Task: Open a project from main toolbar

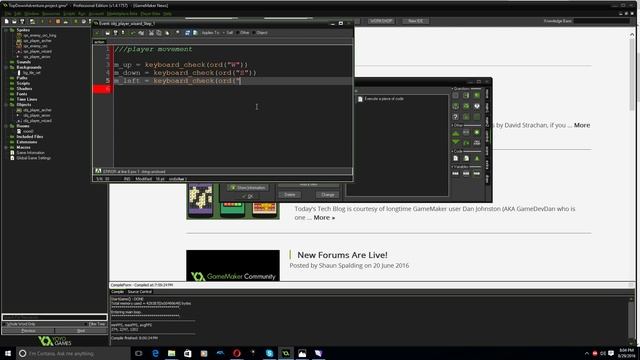Action: coord(14,21)
